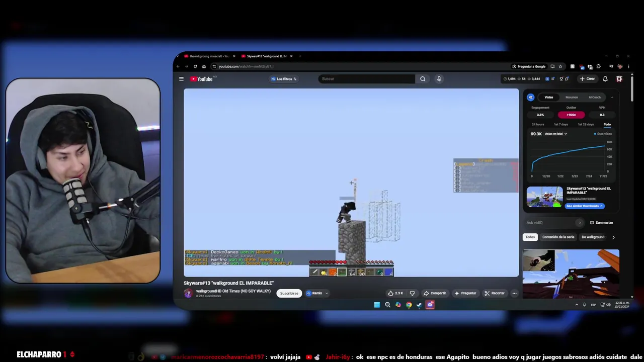Show hidden system tray icons chevron
The image size is (644, 362).
tap(577, 305)
